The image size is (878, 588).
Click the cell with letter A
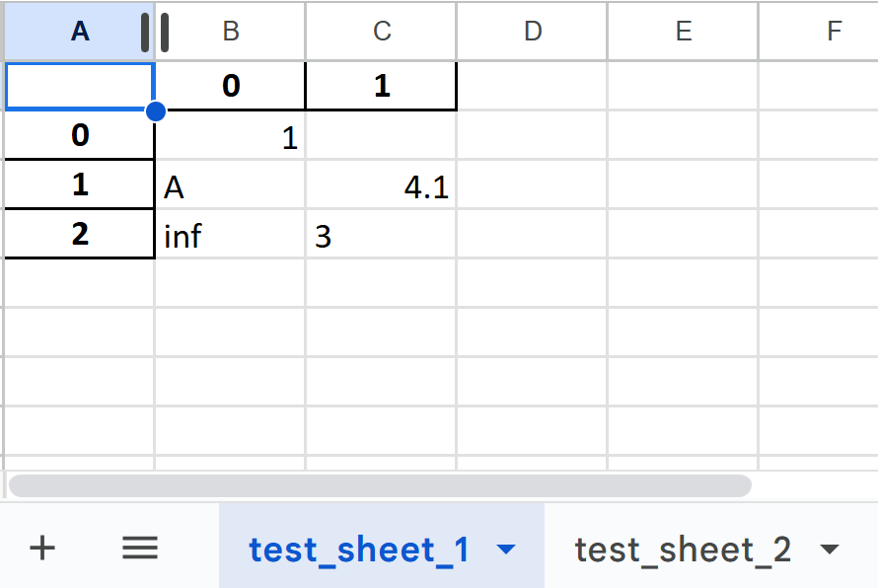coord(231,186)
